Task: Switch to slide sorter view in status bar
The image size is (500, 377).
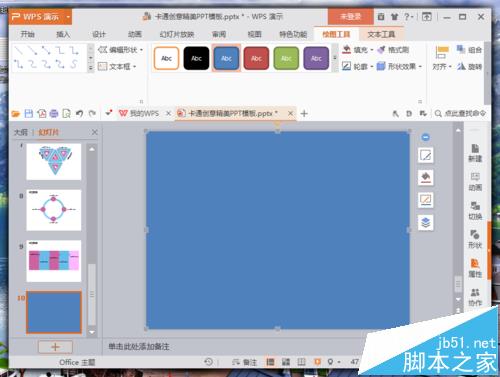Action: 286,362
